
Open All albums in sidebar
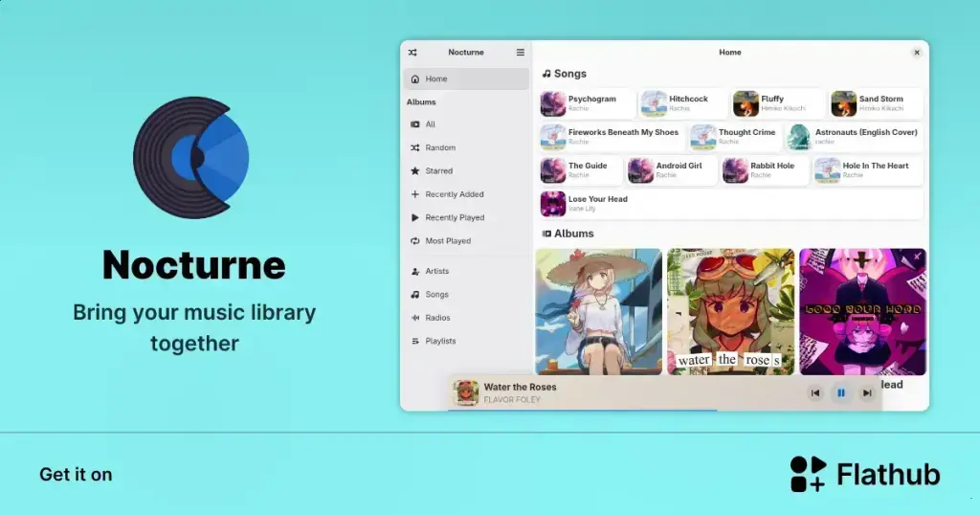pos(466,124)
